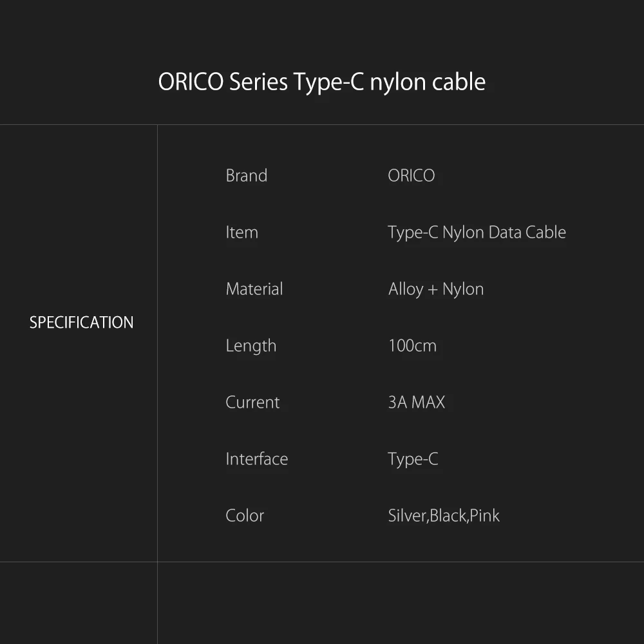Click Pink in the color list
The height and width of the screenshot is (644, 644).
pyautogui.click(x=485, y=516)
